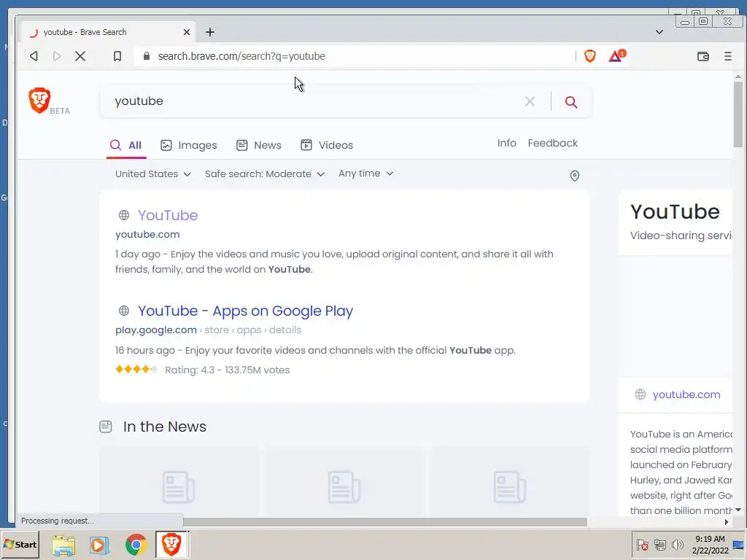Open the Brave Wallet icon
This screenshot has height=560, width=747.
click(703, 56)
